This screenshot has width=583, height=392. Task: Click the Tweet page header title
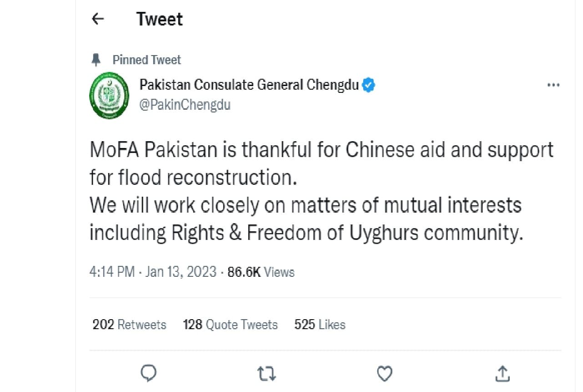point(159,19)
